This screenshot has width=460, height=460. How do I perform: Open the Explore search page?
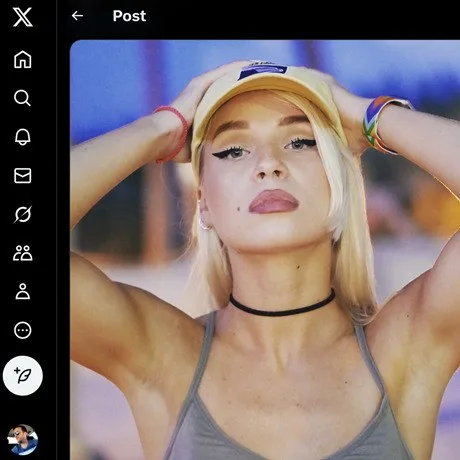point(23,98)
